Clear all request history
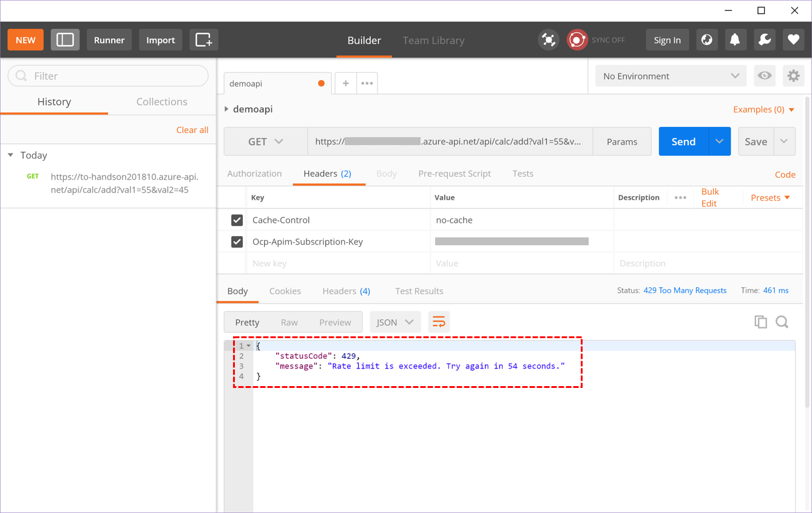Image resolution: width=812 pixels, height=513 pixels. point(192,129)
